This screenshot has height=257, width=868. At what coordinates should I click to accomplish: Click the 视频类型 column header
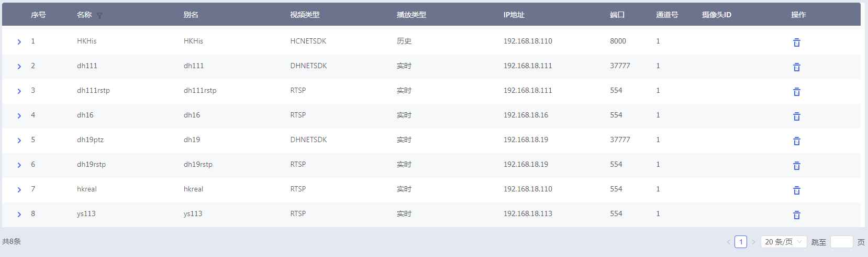305,15
